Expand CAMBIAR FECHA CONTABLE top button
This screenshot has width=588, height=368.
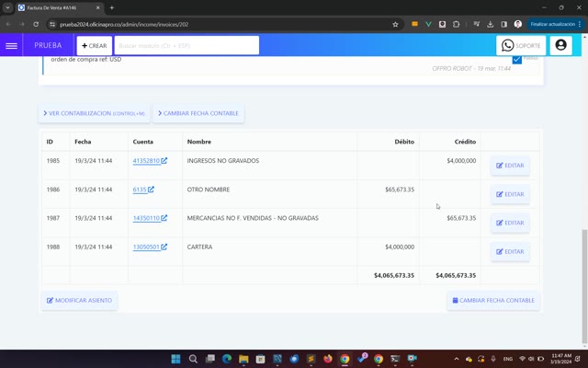(198, 113)
